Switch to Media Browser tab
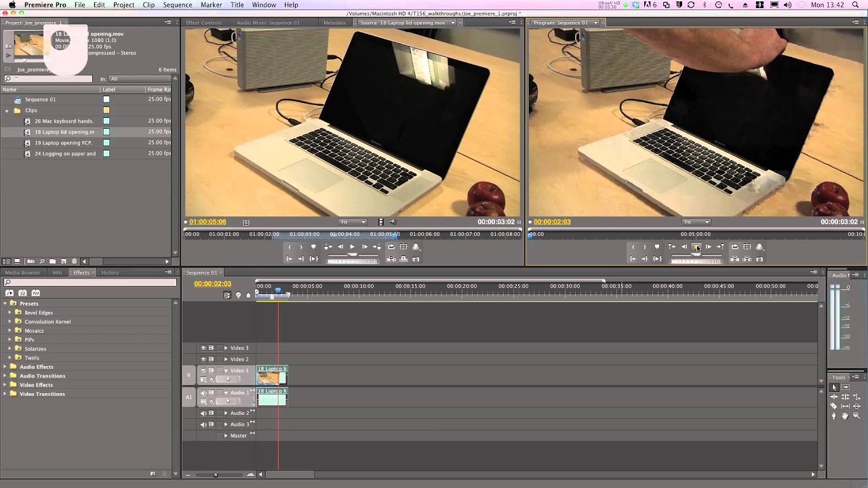 22,272
